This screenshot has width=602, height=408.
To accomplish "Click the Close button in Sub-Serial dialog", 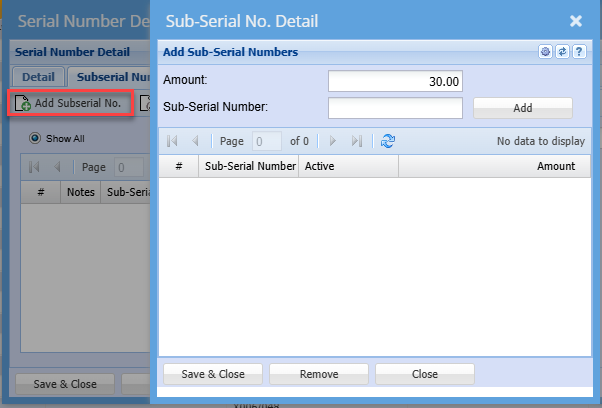I will 425,374.
